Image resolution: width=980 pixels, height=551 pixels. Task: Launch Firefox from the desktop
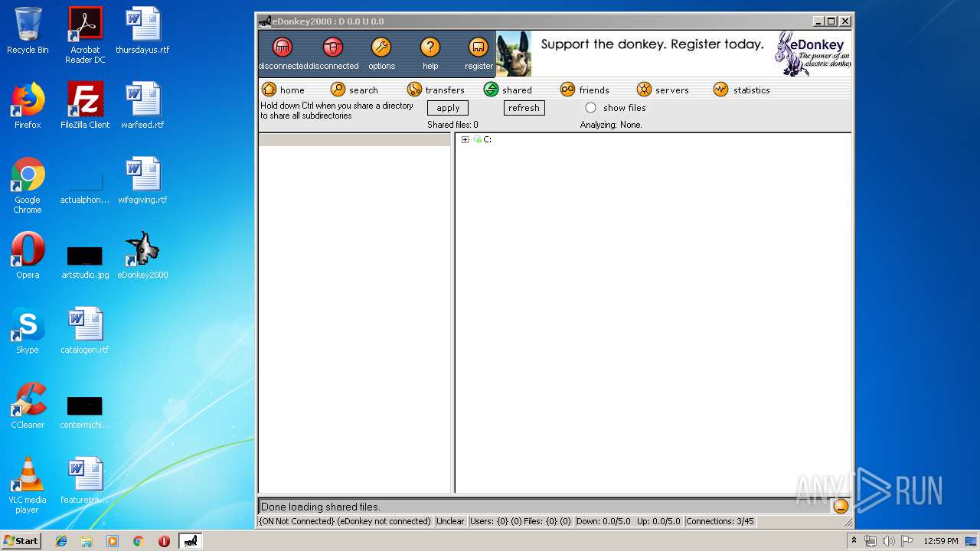[28, 106]
